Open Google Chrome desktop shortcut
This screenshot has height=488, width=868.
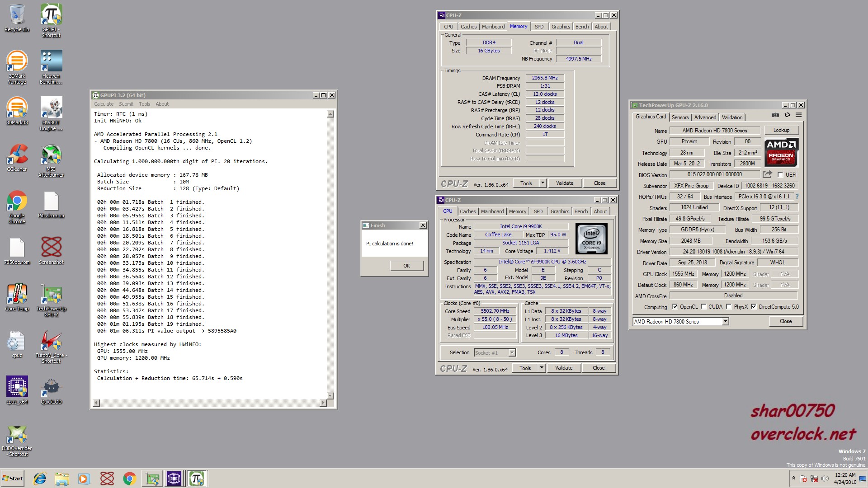pyautogui.click(x=17, y=207)
